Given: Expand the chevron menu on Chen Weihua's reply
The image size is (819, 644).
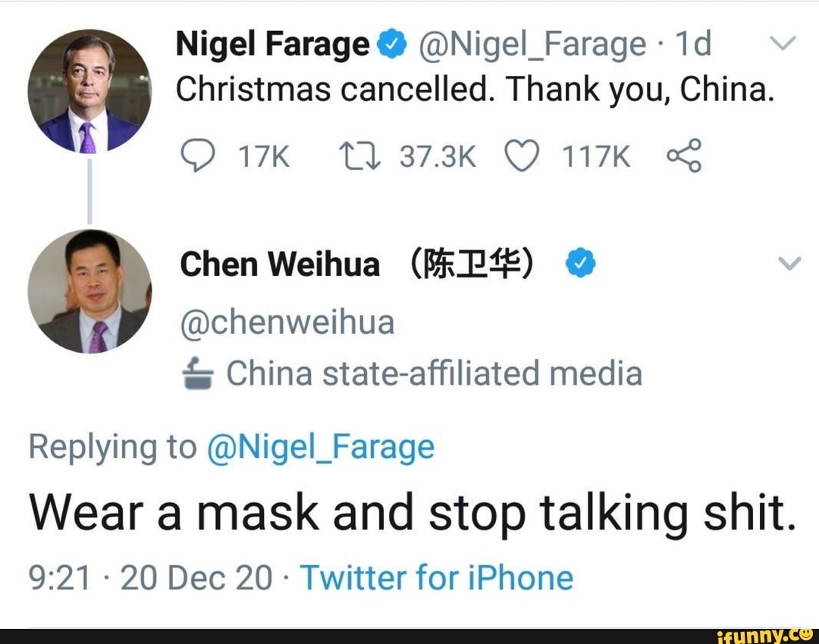Looking at the screenshot, I should pos(790,264).
